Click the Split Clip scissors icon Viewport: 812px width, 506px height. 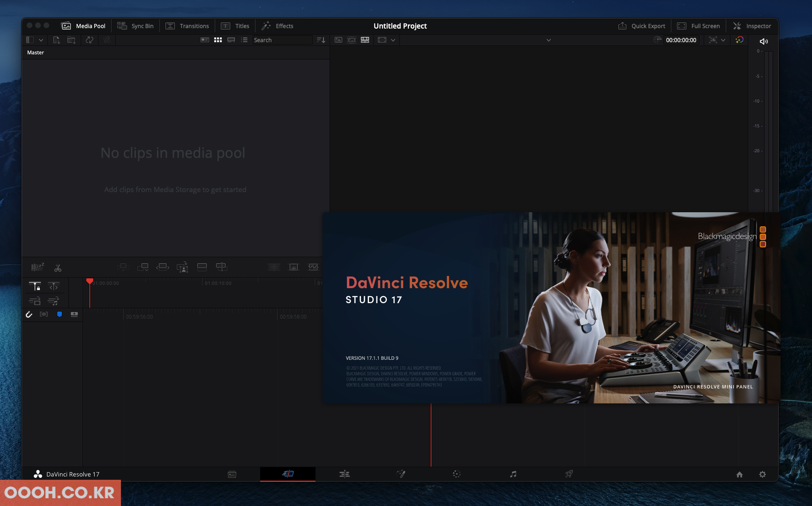click(x=58, y=268)
